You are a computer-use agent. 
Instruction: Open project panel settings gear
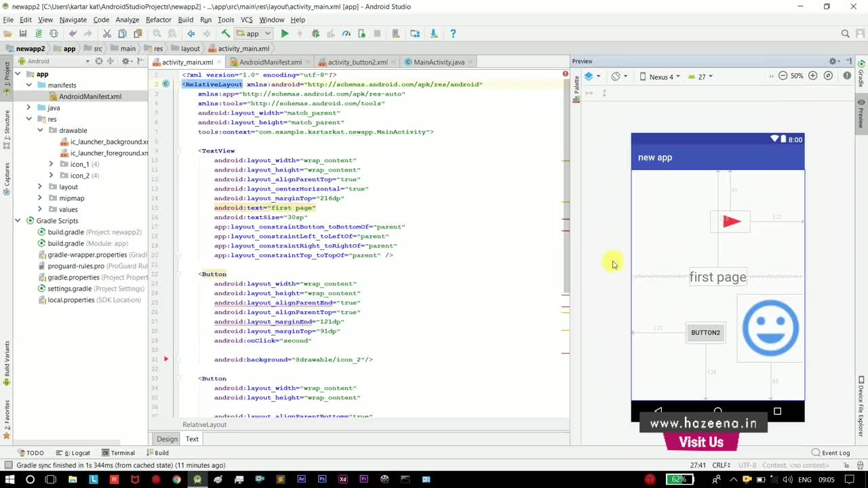point(126,61)
